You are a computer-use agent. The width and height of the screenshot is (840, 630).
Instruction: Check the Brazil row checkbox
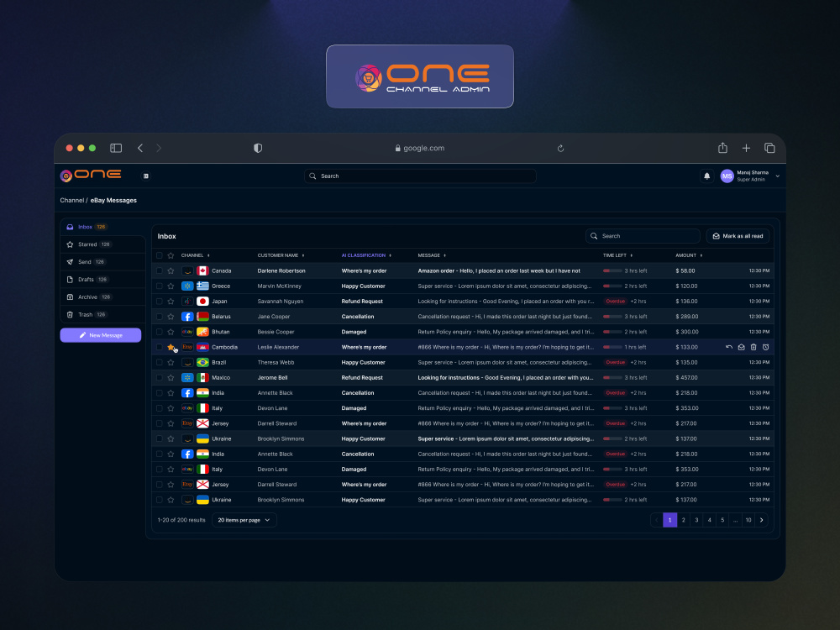click(x=159, y=362)
